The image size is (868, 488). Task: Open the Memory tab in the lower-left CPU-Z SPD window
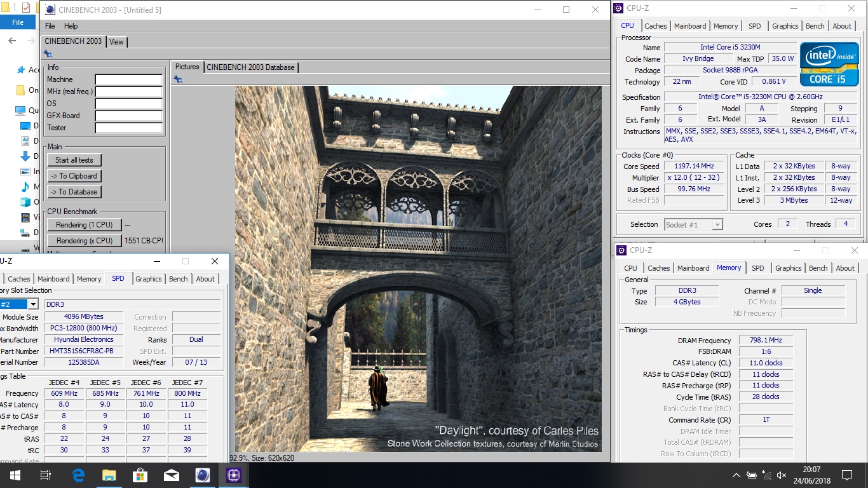pyautogui.click(x=89, y=279)
